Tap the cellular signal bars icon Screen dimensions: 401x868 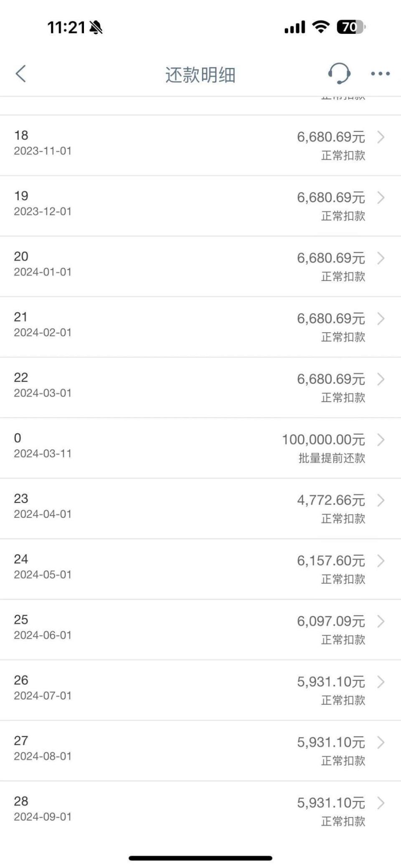[x=295, y=28]
